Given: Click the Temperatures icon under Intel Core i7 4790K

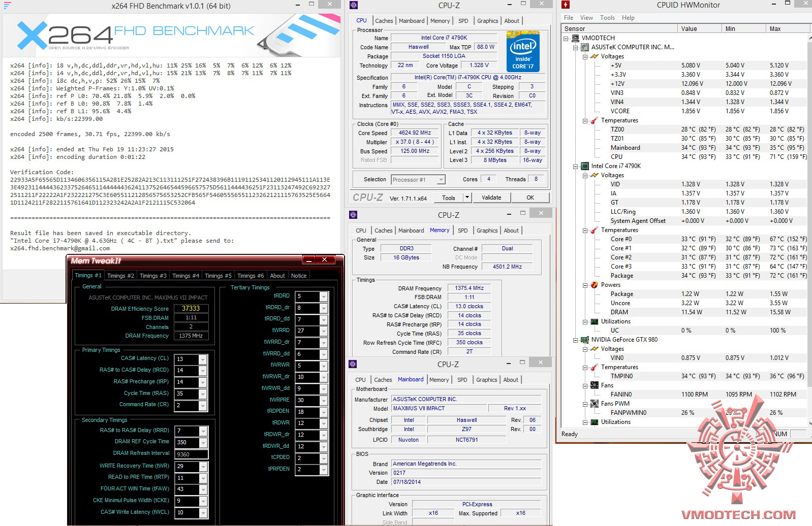Looking at the screenshot, I should click(595, 230).
